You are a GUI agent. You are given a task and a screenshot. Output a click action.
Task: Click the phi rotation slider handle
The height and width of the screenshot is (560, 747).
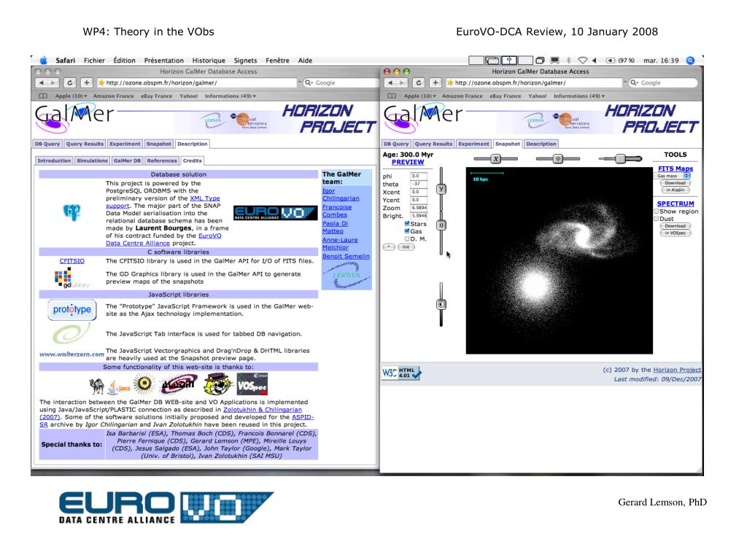pyautogui.click(x=558, y=159)
